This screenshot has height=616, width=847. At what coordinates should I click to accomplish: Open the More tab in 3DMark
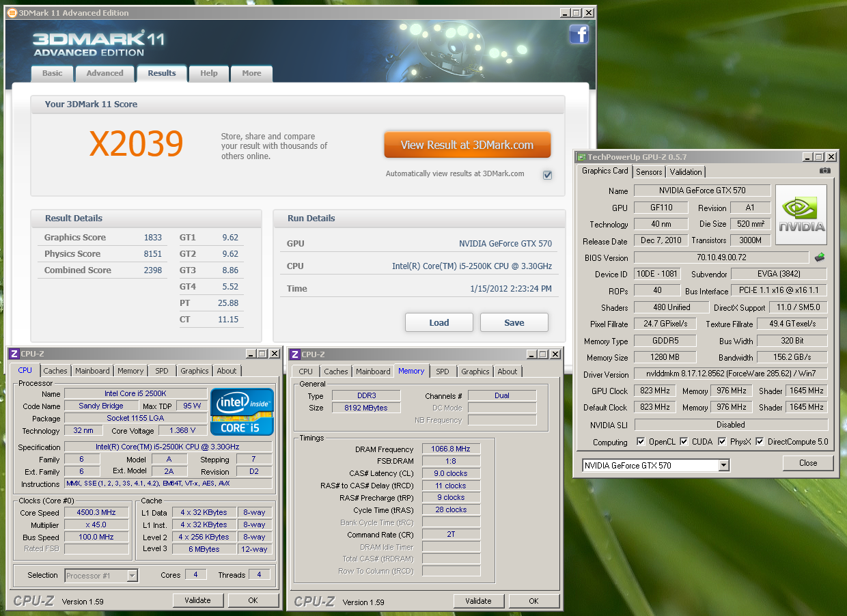click(251, 73)
